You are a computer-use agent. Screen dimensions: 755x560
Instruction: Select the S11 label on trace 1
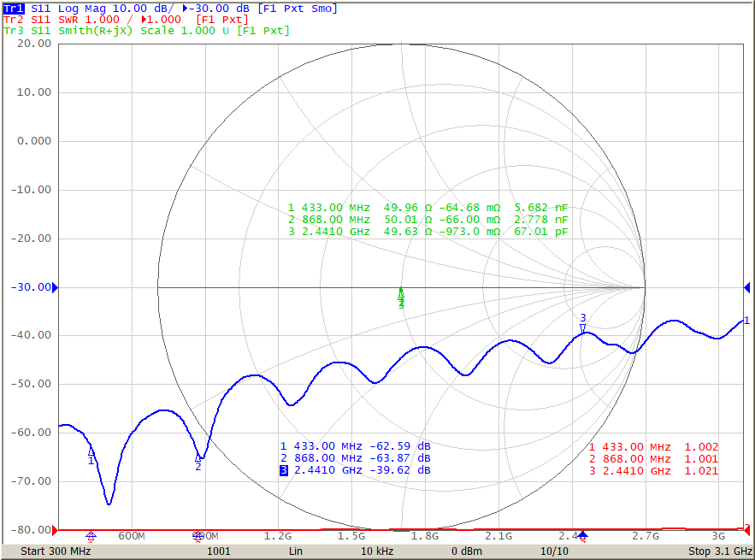click(x=39, y=8)
